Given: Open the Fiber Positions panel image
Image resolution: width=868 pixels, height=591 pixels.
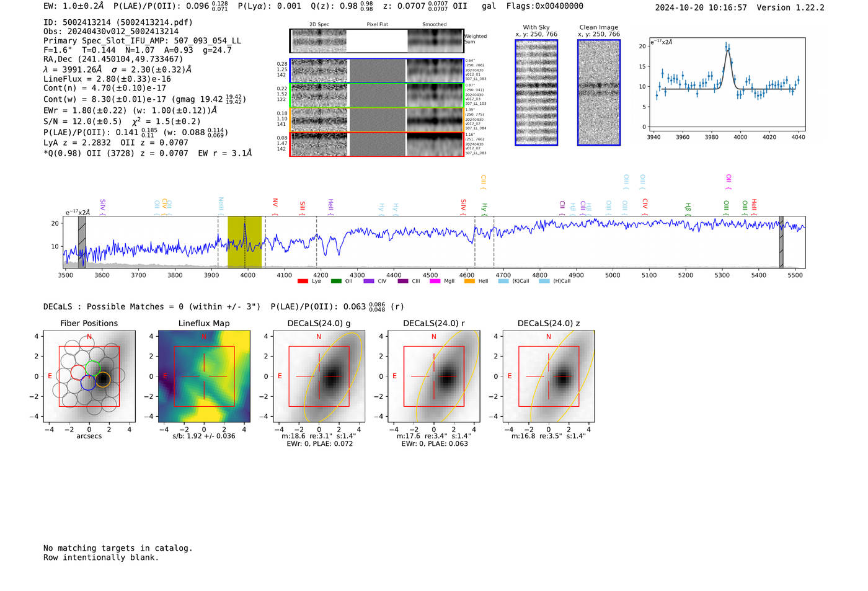Looking at the screenshot, I should (x=89, y=376).
